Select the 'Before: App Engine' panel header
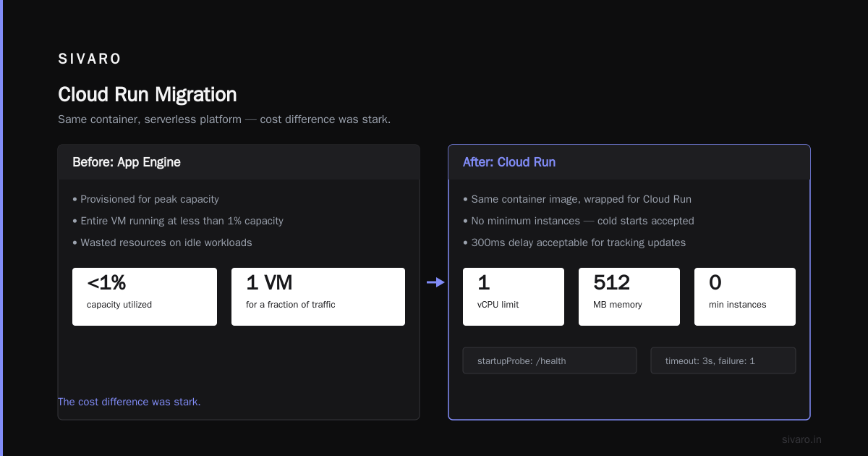The height and width of the screenshot is (456, 868). 239,162
